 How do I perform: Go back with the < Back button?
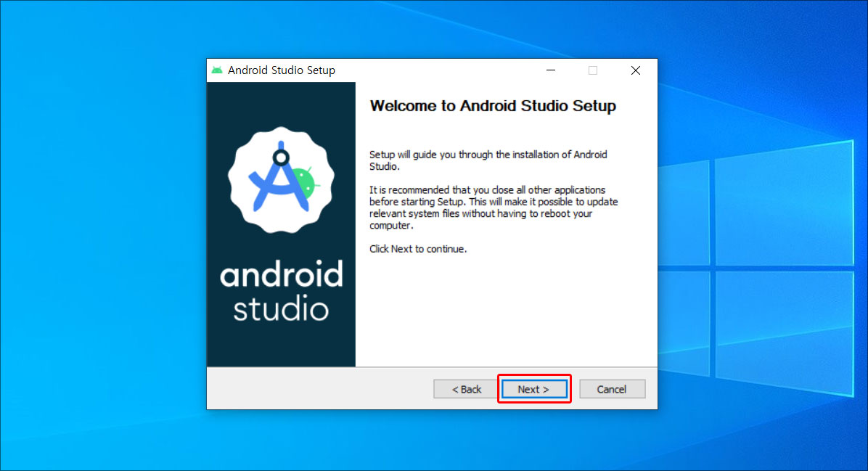click(x=466, y=389)
